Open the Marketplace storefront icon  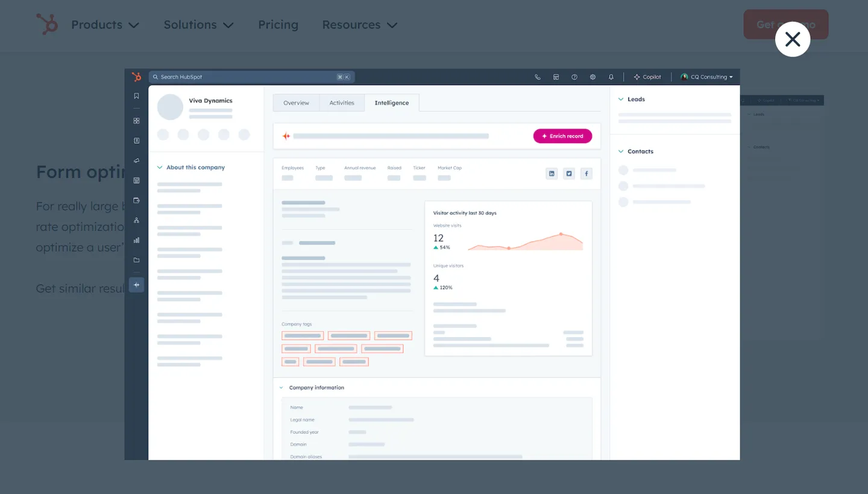(x=556, y=77)
